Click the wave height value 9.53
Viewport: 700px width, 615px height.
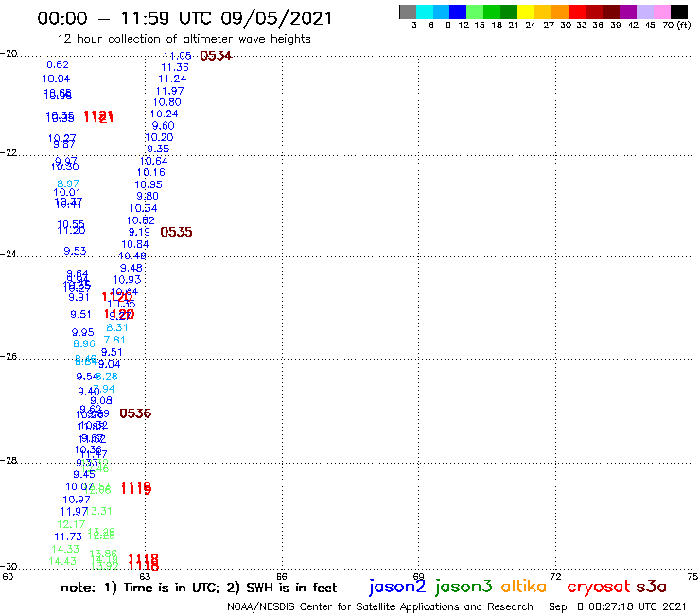(x=75, y=251)
